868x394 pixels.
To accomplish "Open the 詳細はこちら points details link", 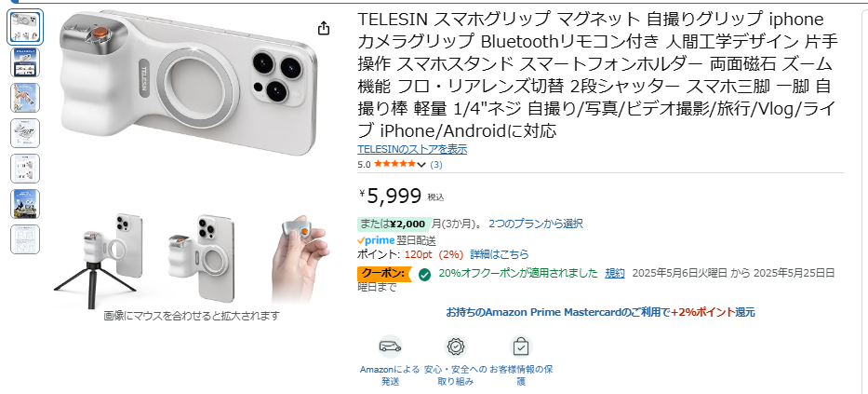I will pos(499,254).
